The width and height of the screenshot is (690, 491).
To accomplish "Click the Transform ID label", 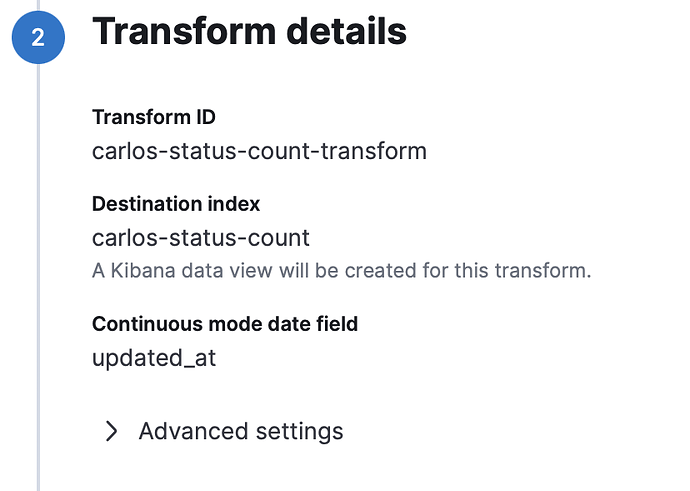I will pyautogui.click(x=153, y=117).
